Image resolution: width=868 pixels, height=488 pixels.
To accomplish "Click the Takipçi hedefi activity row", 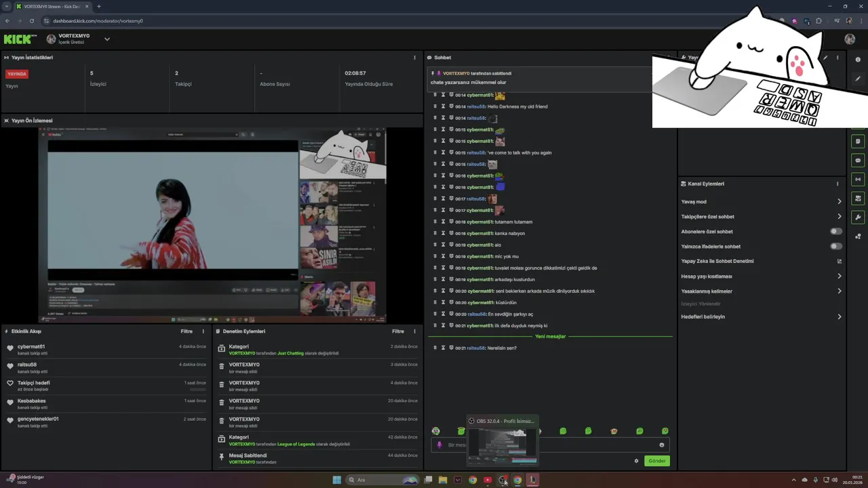I will click(106, 386).
